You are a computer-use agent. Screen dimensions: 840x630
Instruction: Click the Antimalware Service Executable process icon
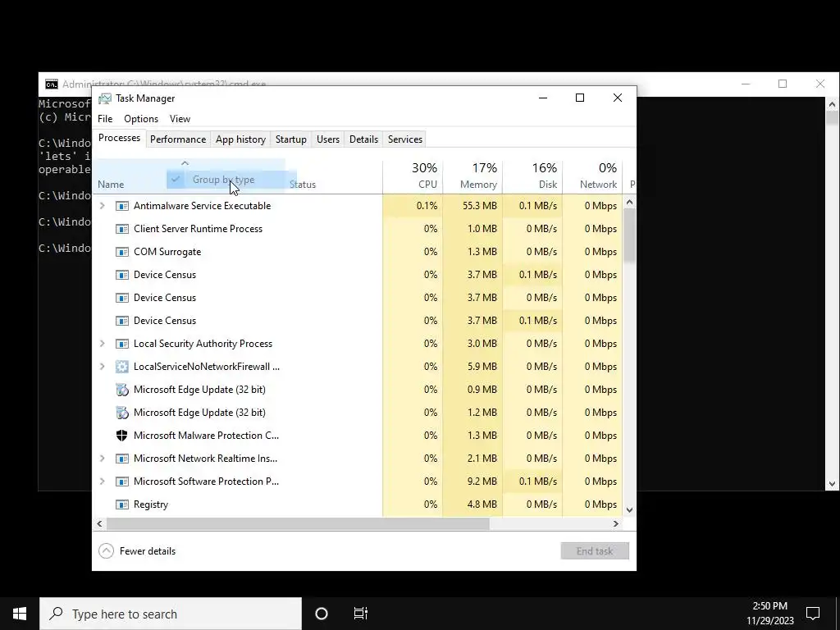122,206
